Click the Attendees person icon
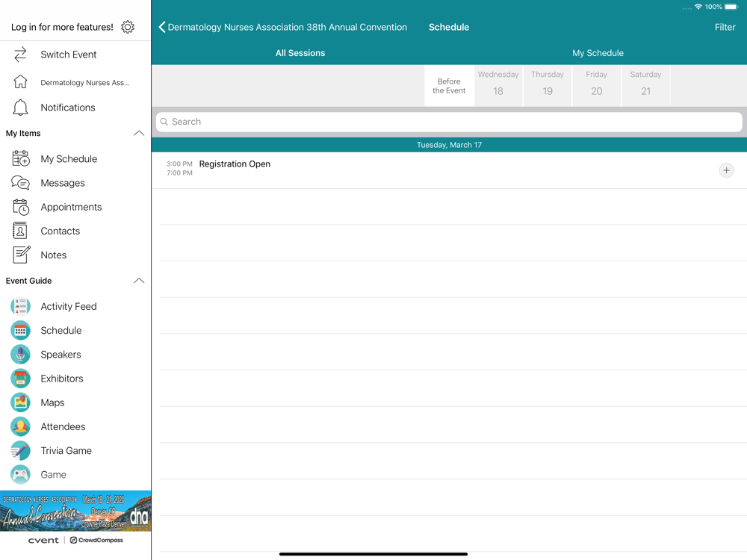Viewport: 747px width, 560px height. pyautogui.click(x=20, y=426)
